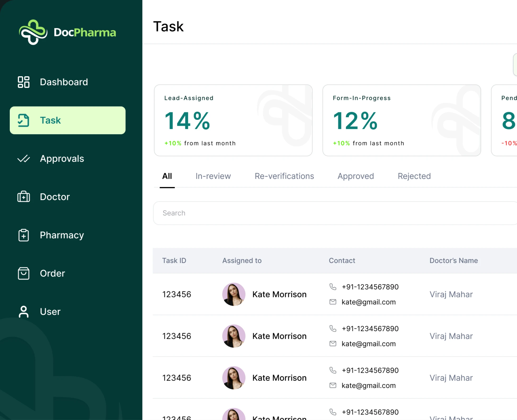Screen dimensions: 517x420
Task: Switch to the Approved tab
Action: pos(356,176)
